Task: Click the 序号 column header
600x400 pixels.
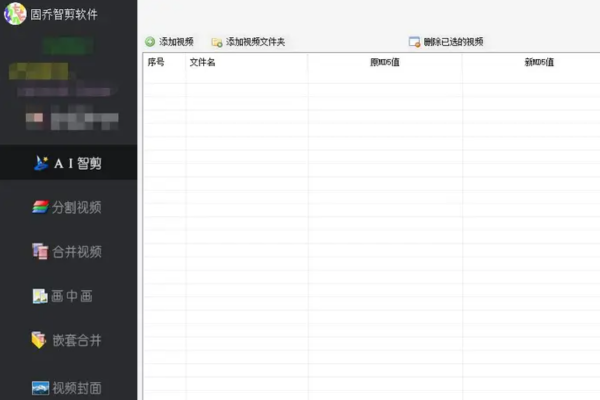Action: 156,62
